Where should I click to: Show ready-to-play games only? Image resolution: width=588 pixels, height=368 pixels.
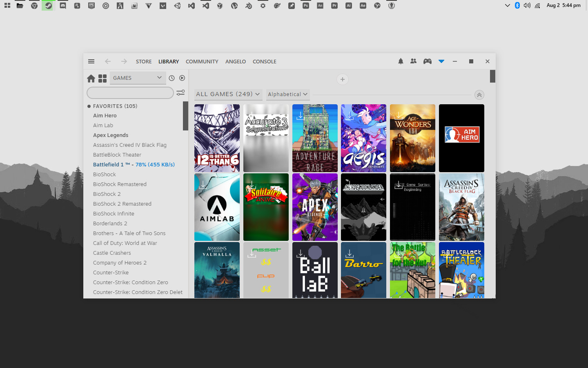(182, 78)
